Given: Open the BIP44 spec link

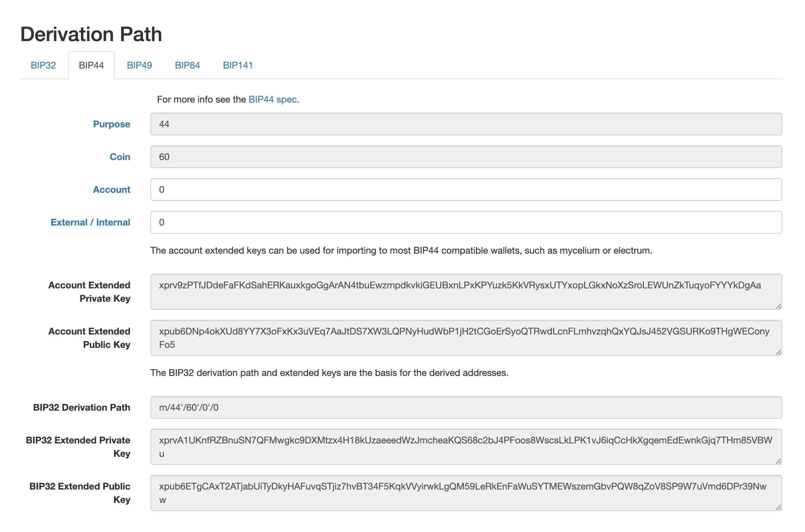Looking at the screenshot, I should pos(272,99).
